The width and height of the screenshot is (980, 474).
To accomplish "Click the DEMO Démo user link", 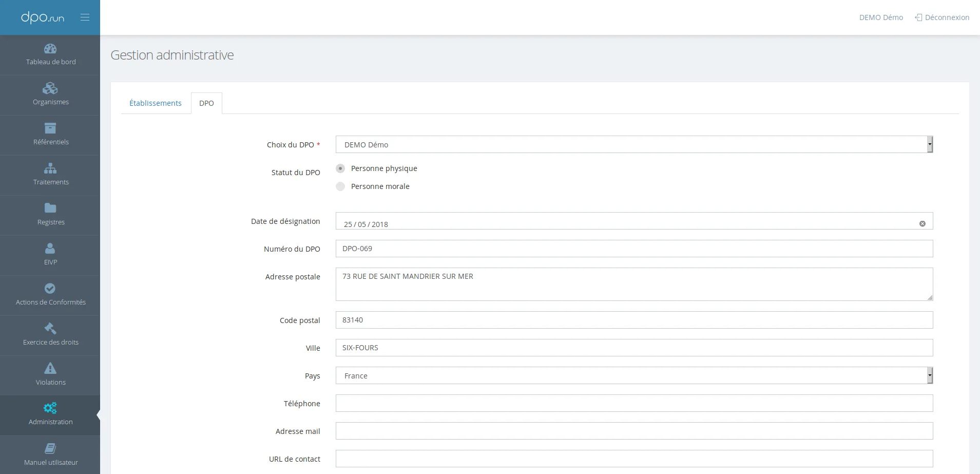I will point(881,17).
